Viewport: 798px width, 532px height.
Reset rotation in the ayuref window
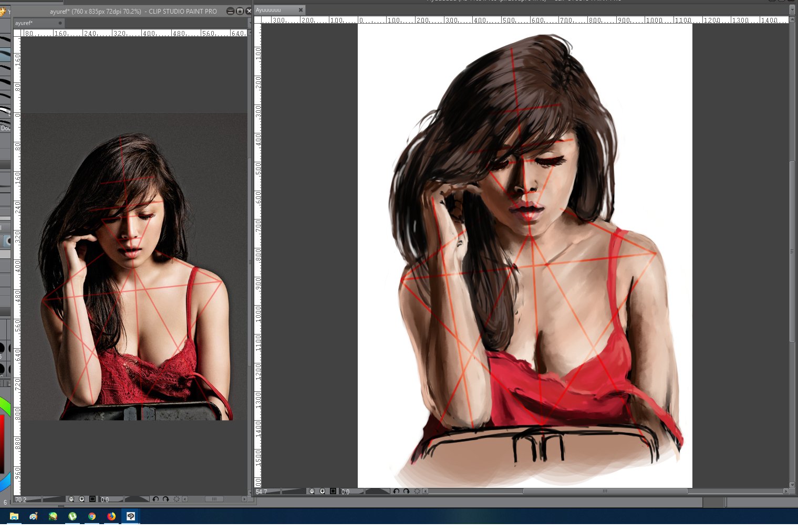point(177,499)
